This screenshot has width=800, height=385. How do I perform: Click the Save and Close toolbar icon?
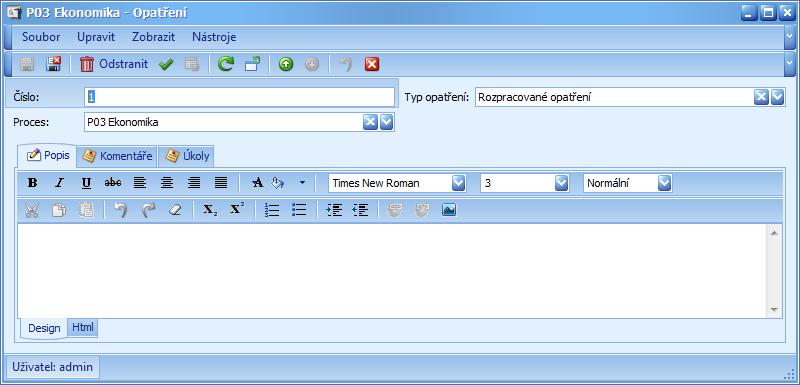click(53, 64)
